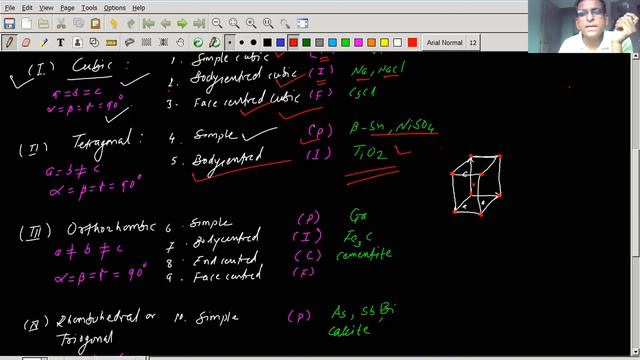Pick the magenta color swatch
The width and height of the screenshot is (640, 360).
pyautogui.click(x=359, y=42)
